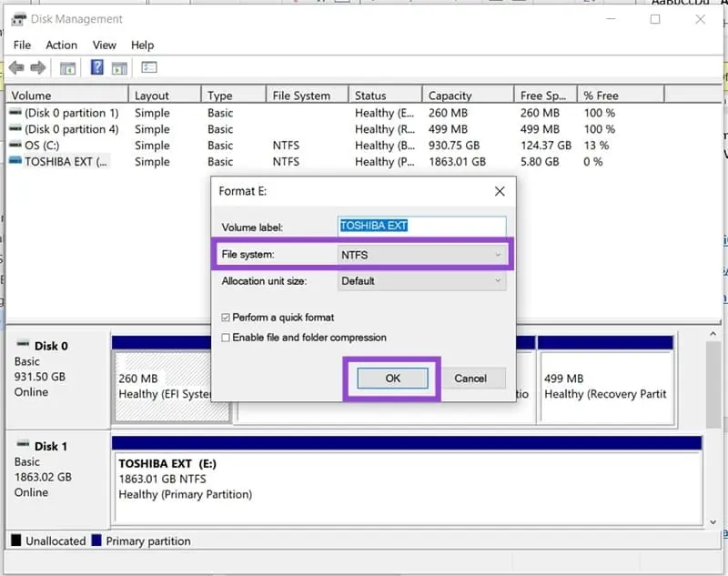Click the Forward arrow toolbar icon
This screenshot has height=576, width=728.
[38, 67]
